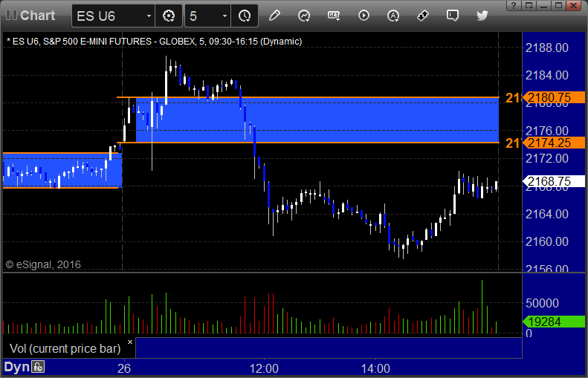Click the green 19284 volume value label

554,322
